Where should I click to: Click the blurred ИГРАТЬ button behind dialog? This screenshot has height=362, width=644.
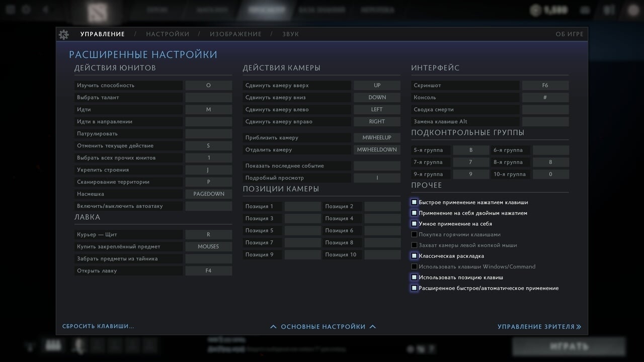[x=569, y=346]
